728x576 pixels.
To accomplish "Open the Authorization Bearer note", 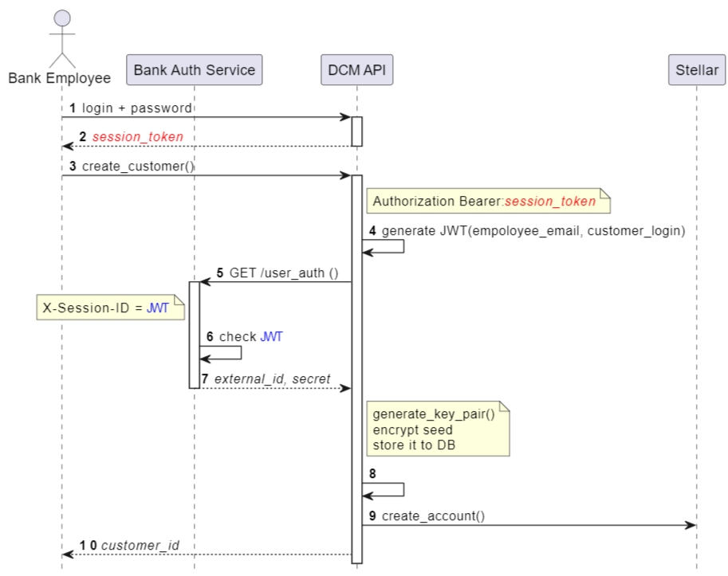I will (488, 202).
